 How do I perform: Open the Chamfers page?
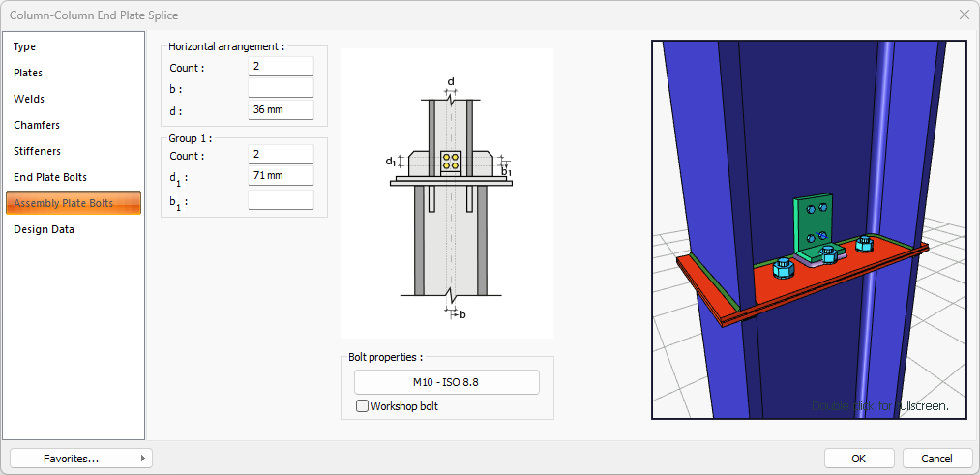point(37,125)
